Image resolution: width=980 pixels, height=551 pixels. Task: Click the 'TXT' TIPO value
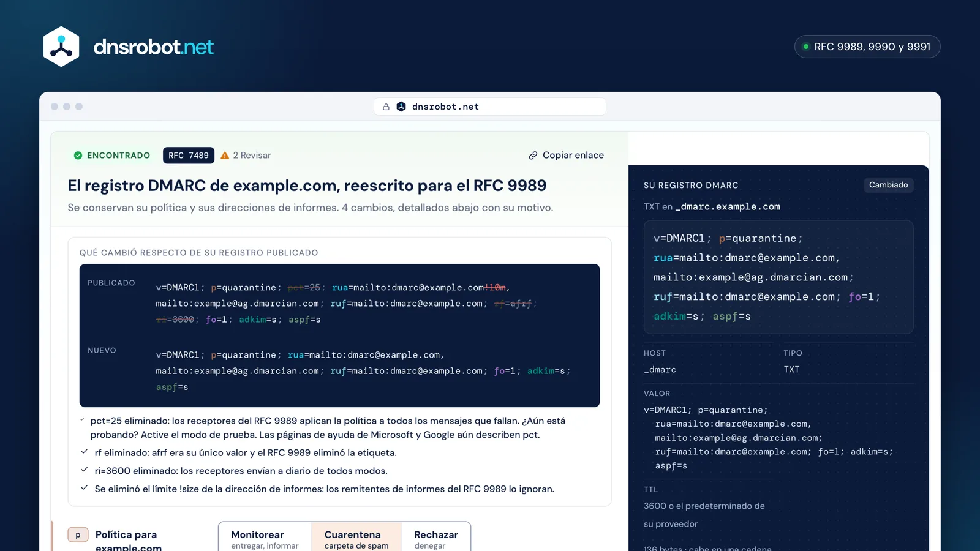791,370
